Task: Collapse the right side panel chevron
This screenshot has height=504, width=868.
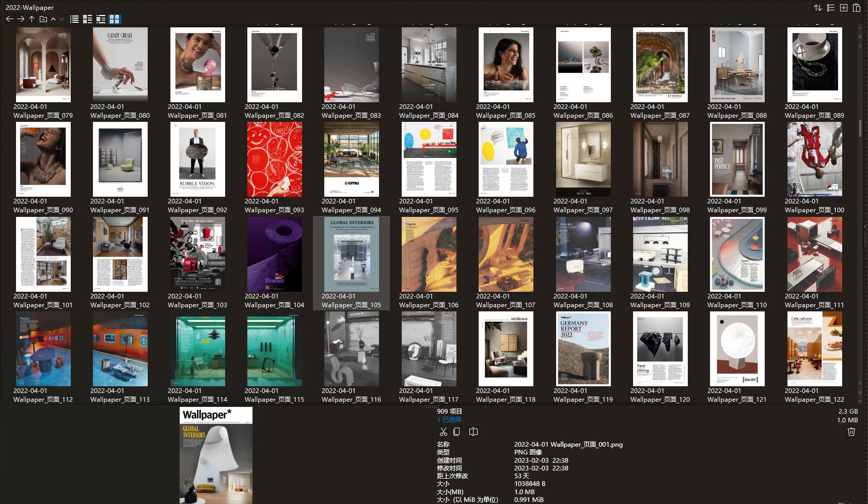Action: point(865,226)
